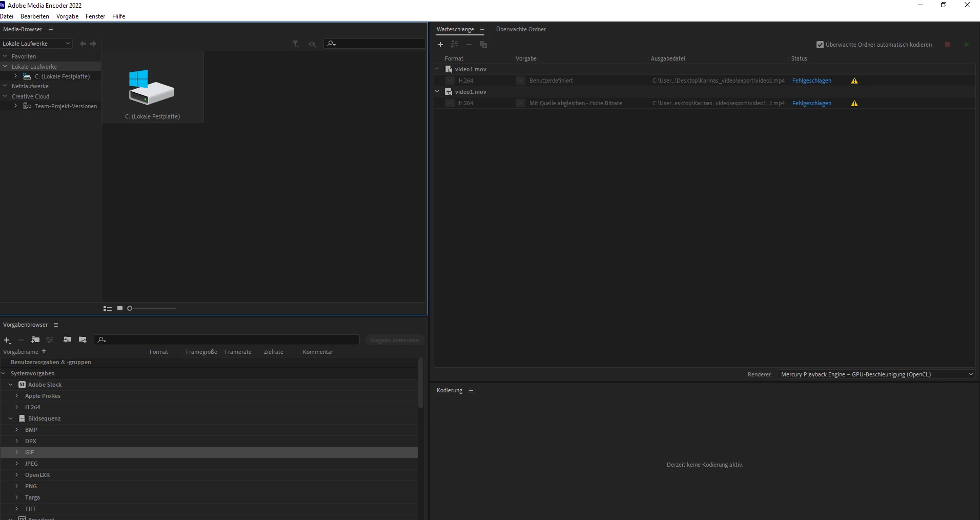Open file type filter funnel icon
Screen dimensions: 980x520
click(296, 44)
